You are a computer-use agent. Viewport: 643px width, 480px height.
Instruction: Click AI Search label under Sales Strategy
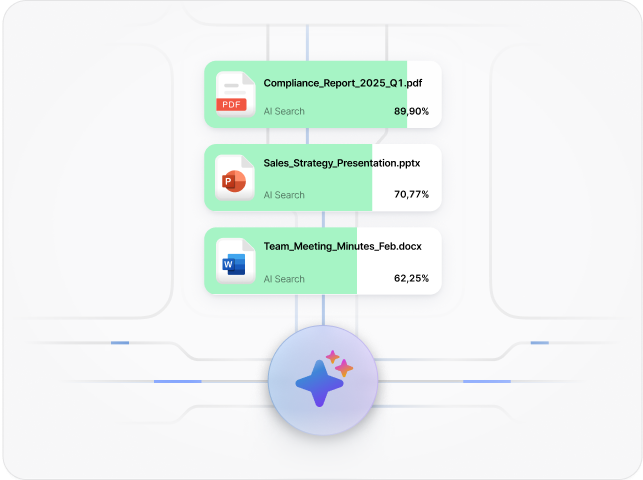[x=284, y=195]
